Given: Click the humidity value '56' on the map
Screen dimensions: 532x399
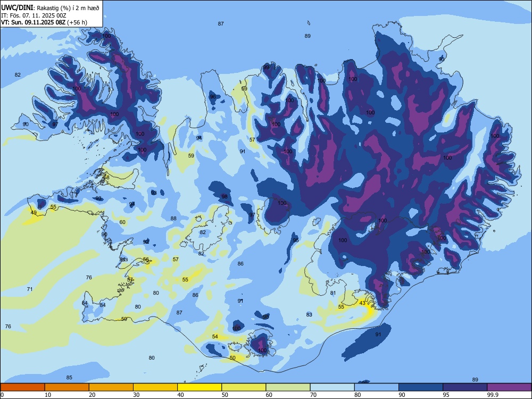Looking at the screenshot, I should pyautogui.click(x=146, y=260).
